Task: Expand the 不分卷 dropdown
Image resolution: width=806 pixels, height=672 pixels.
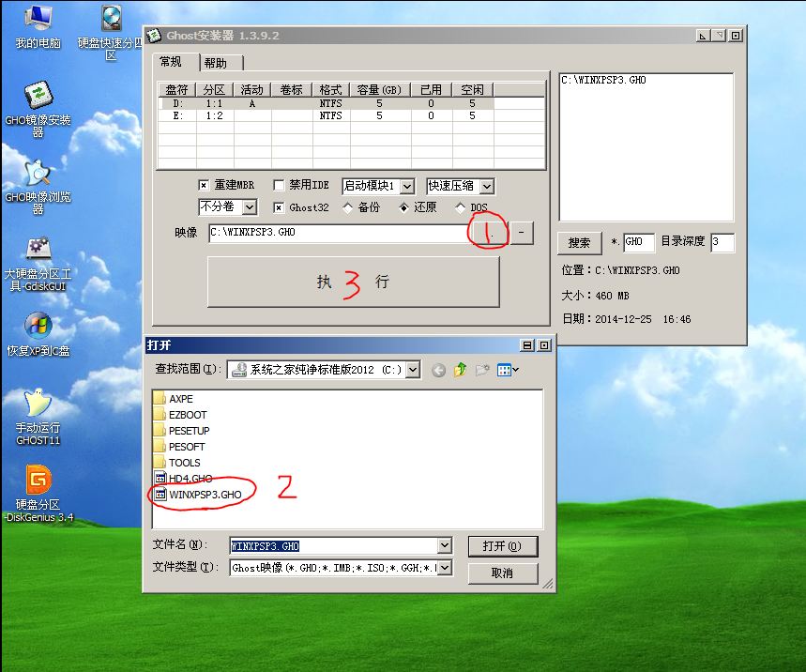Action: pos(250,207)
